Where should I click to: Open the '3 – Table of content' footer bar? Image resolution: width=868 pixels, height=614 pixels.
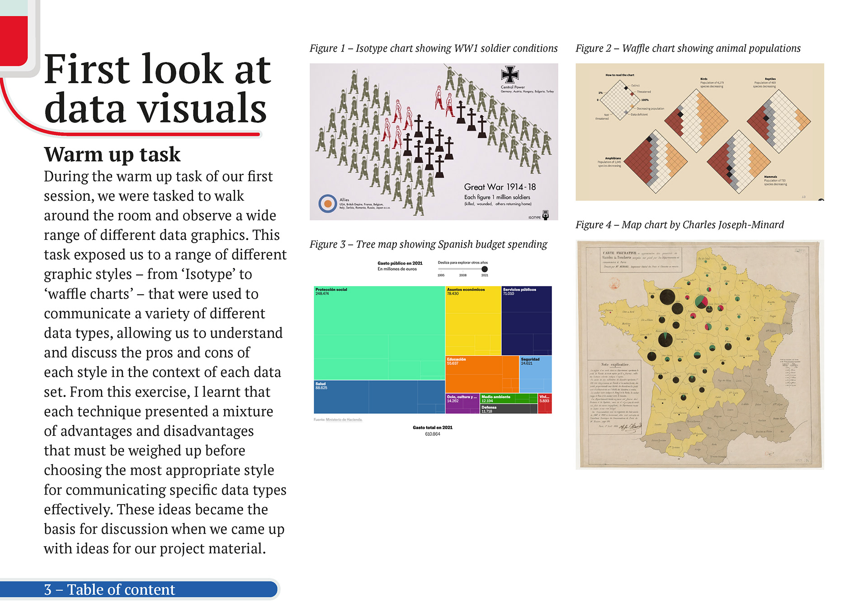point(138,589)
